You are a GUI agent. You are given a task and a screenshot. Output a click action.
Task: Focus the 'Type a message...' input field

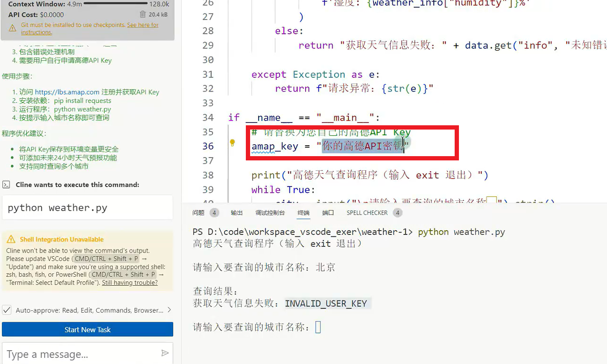[x=81, y=354]
